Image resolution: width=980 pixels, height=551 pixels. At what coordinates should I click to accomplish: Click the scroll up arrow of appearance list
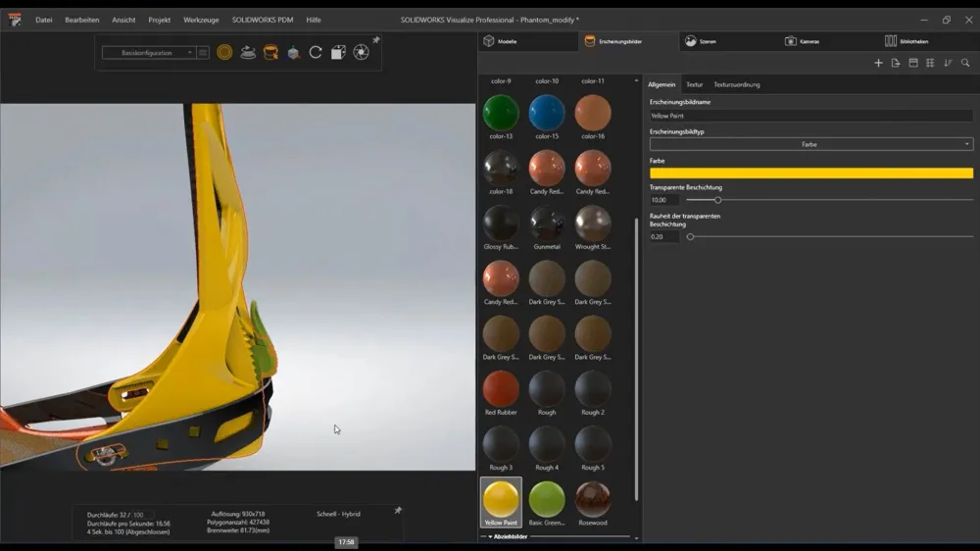click(636, 80)
